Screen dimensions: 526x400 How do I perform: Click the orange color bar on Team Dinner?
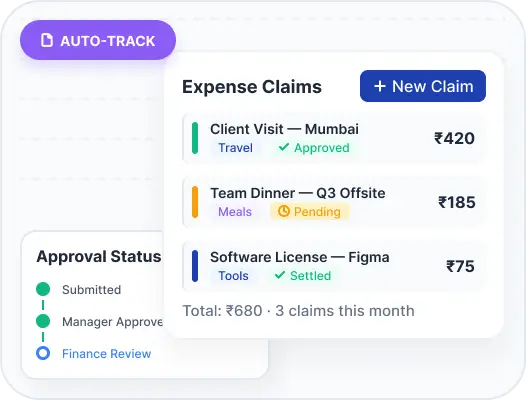point(195,202)
